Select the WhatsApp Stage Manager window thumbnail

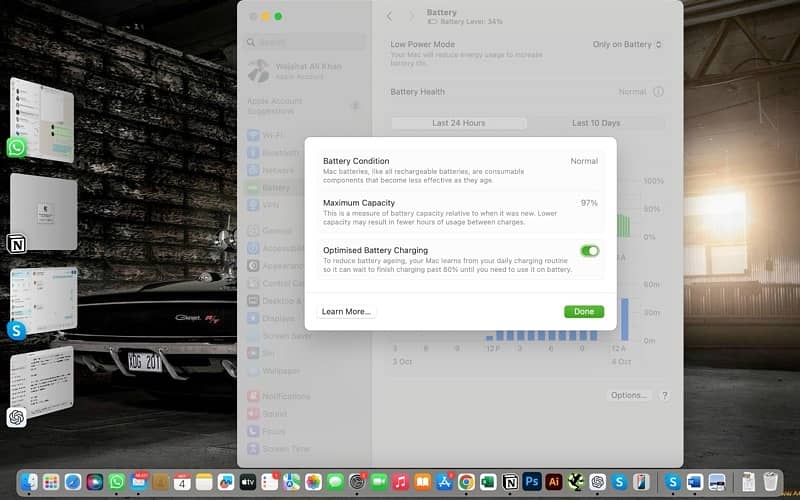click(42, 120)
